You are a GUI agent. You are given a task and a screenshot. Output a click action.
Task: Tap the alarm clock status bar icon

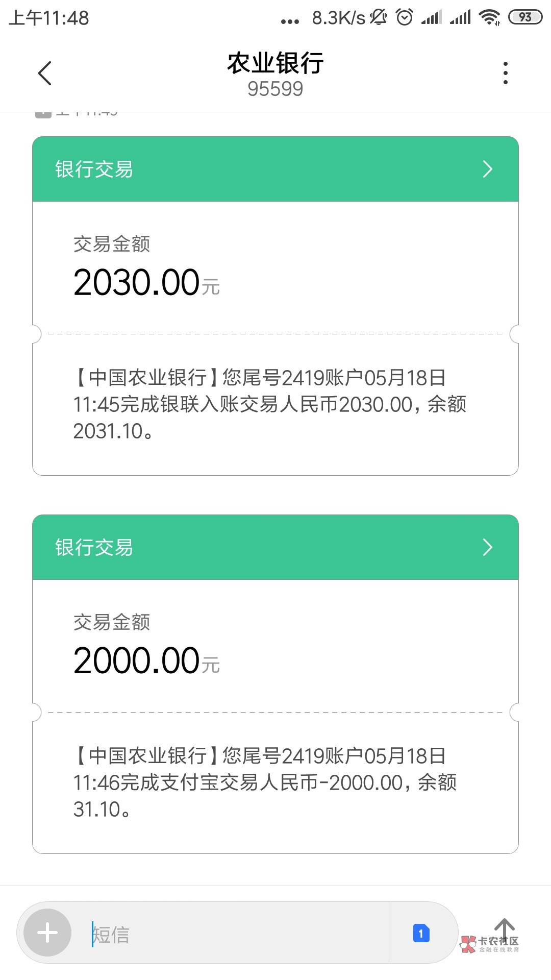(405, 17)
